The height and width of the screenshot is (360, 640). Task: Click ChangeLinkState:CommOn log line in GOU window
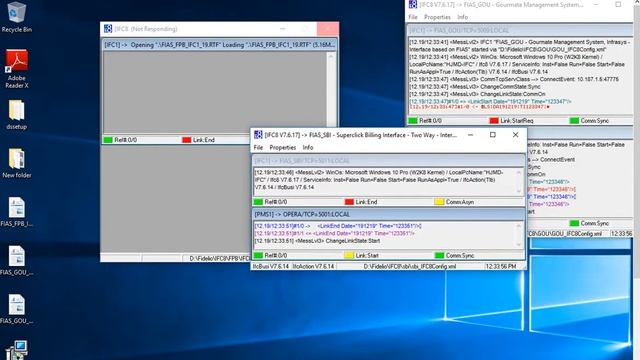pos(478,94)
